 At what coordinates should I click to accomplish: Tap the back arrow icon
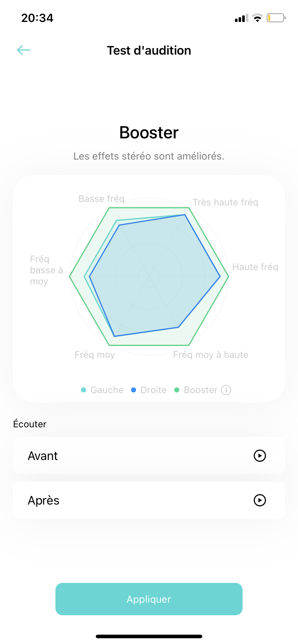point(24,50)
